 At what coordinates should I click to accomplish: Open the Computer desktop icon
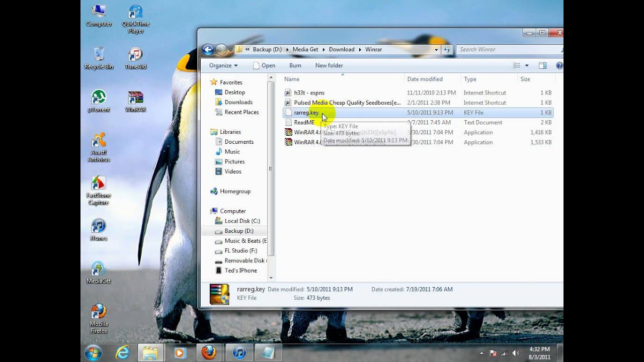[99, 16]
